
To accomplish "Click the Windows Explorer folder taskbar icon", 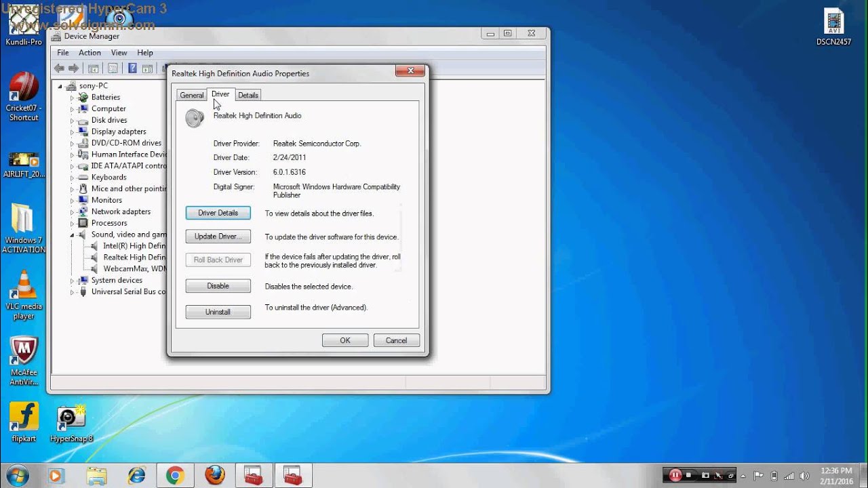I will click(96, 476).
